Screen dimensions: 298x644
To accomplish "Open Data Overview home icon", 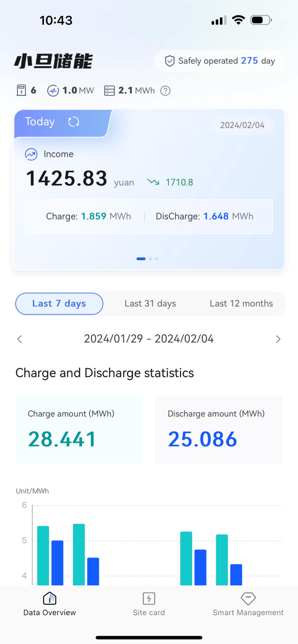I will click(50, 599).
